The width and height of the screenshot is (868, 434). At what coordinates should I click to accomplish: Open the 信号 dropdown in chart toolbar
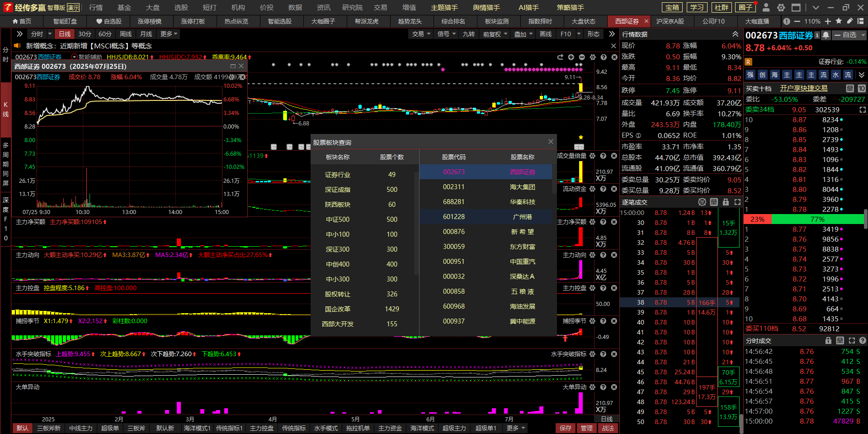(447, 34)
